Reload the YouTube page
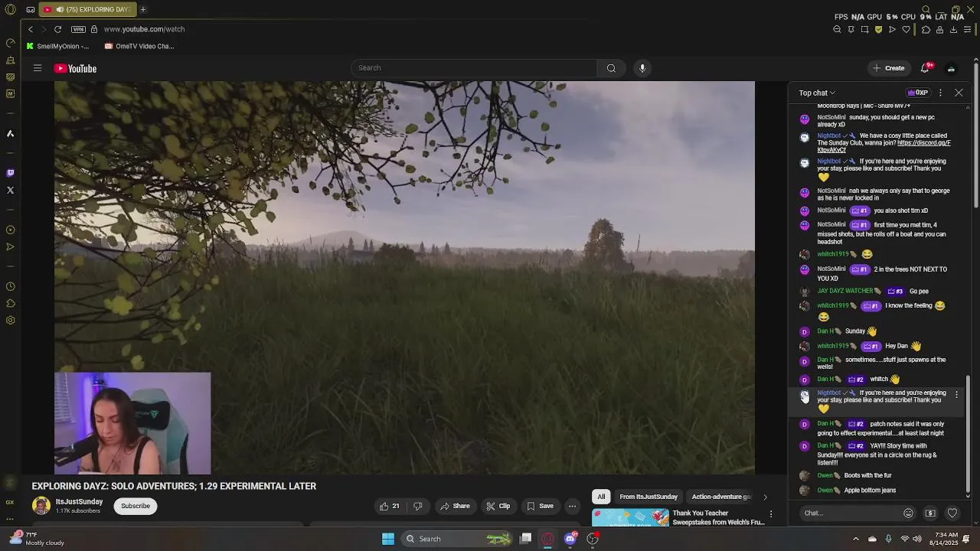 tap(57, 29)
